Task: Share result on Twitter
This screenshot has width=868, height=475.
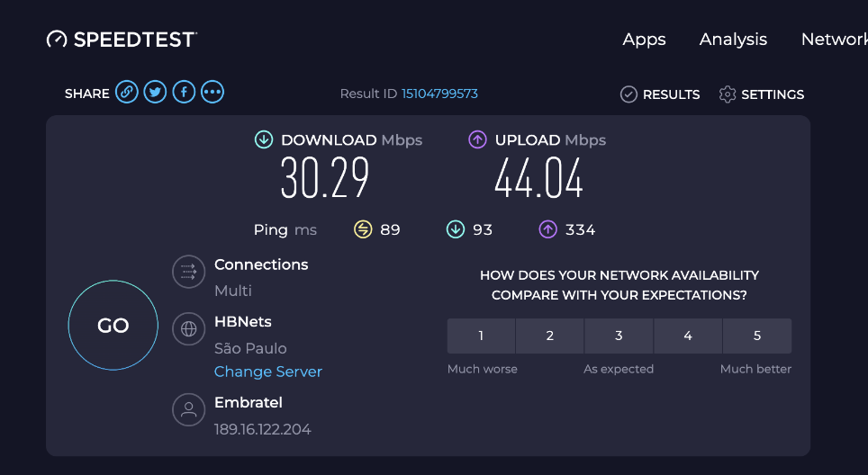Action: click(155, 92)
